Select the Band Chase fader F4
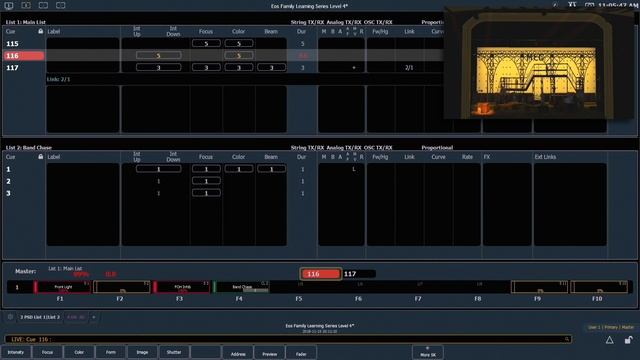The width and height of the screenshot is (640, 360). point(241,287)
